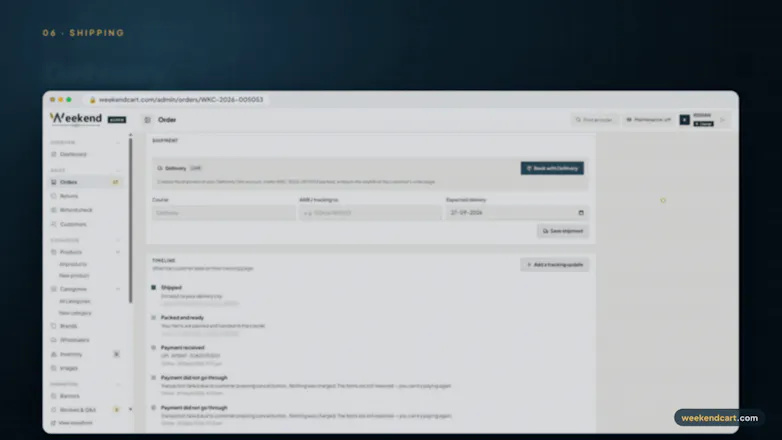Click the Reviews & Q&A sidebar icon

[54, 410]
